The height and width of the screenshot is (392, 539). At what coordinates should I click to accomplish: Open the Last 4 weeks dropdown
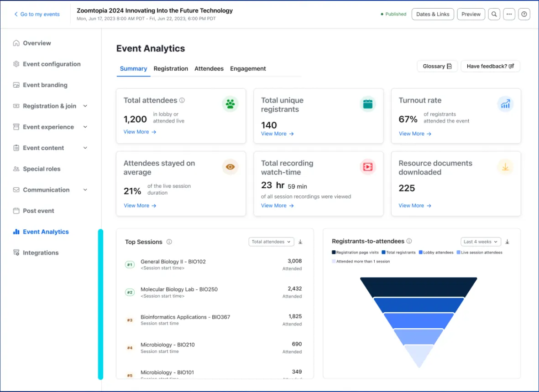click(x=480, y=242)
